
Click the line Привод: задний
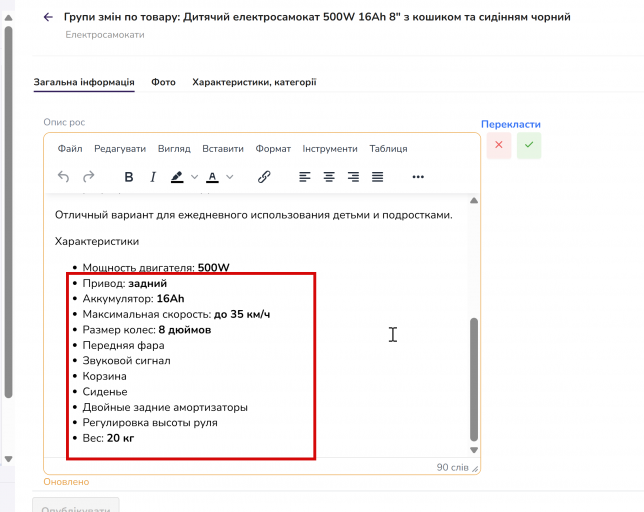tap(125, 283)
